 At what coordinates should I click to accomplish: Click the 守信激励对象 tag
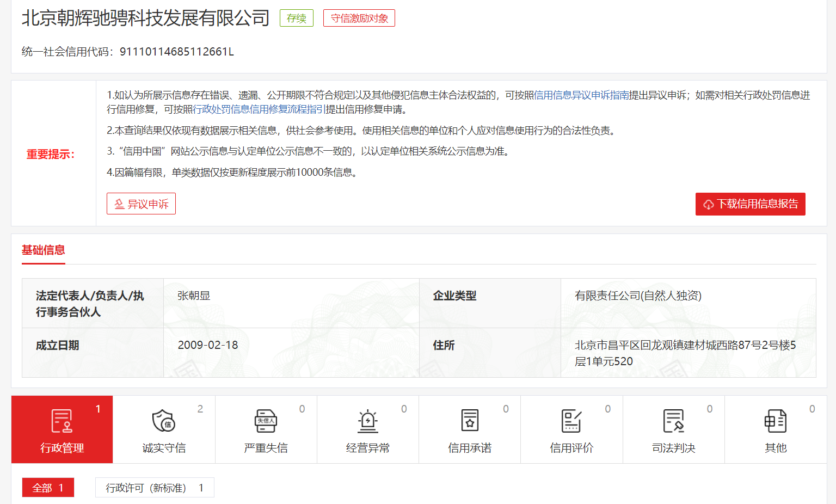[x=359, y=18]
